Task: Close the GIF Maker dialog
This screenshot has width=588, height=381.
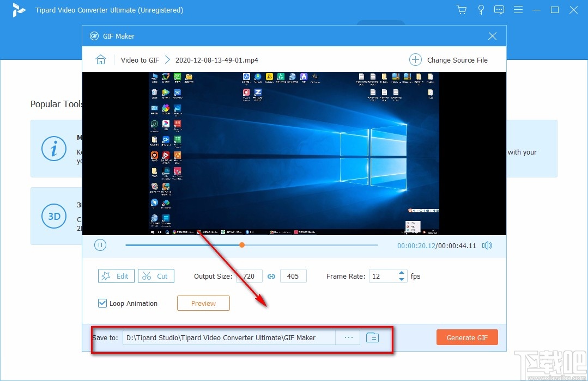Action: point(493,36)
